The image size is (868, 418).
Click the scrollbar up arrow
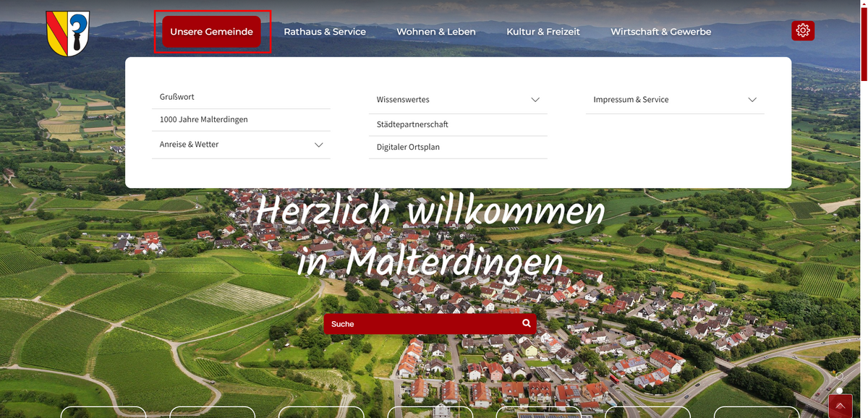864,4
